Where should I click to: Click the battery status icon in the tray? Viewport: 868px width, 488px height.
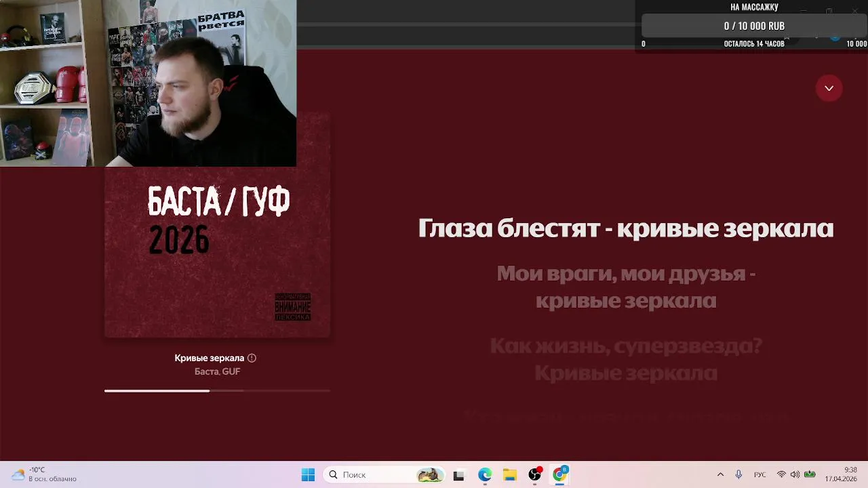[810, 474]
